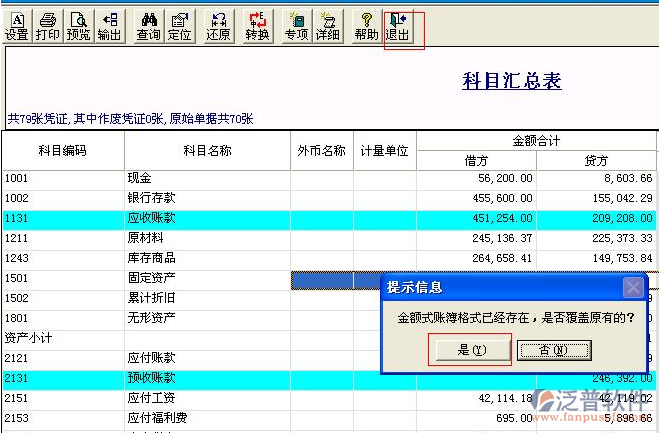Click the 科目汇总表 title link
Image resolution: width=659 pixels, height=433 pixels.
(511, 80)
